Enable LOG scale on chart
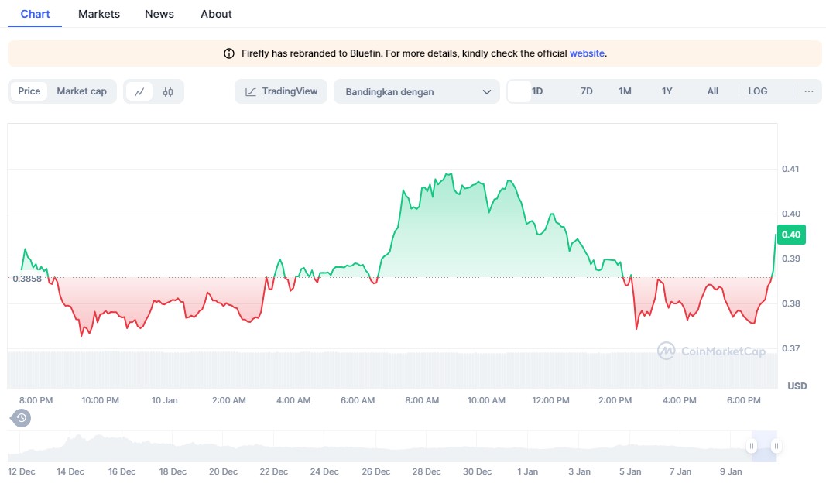Viewport: 826px width, 504px height. pyautogui.click(x=757, y=91)
